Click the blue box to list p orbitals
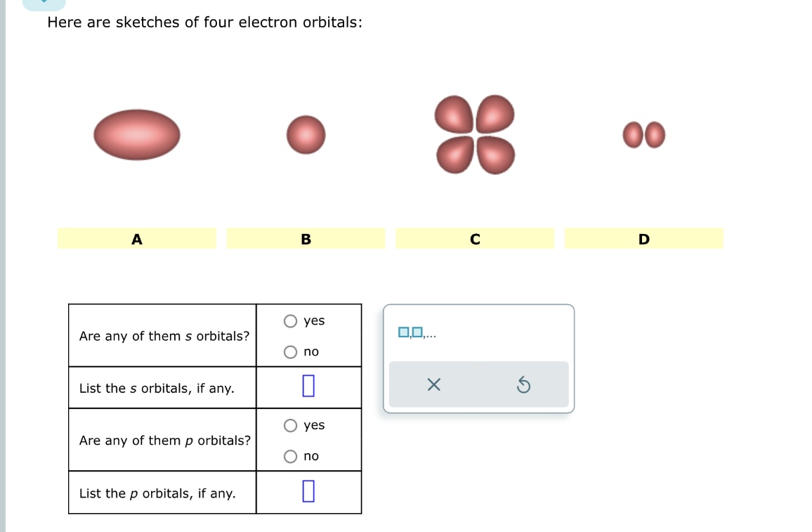 (309, 491)
